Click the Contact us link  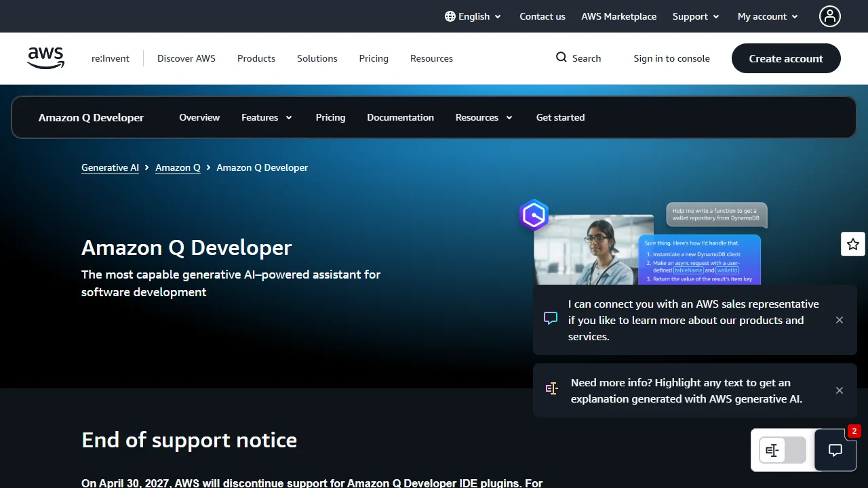click(542, 16)
